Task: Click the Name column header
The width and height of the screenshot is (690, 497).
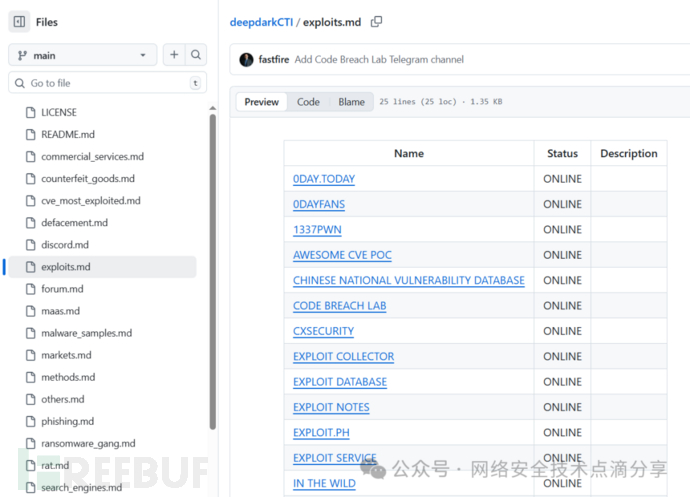Action: pos(409,153)
